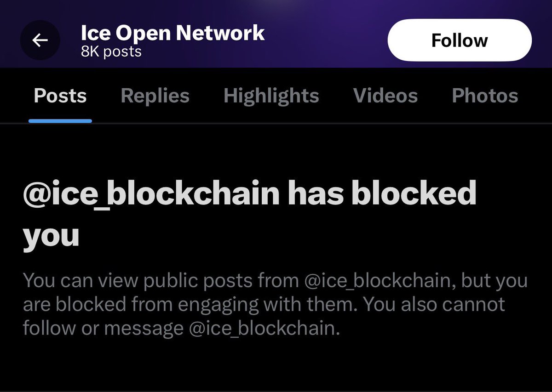Click the words "has blocked" in the heading
This screenshot has width=552, height=392.
click(x=382, y=195)
